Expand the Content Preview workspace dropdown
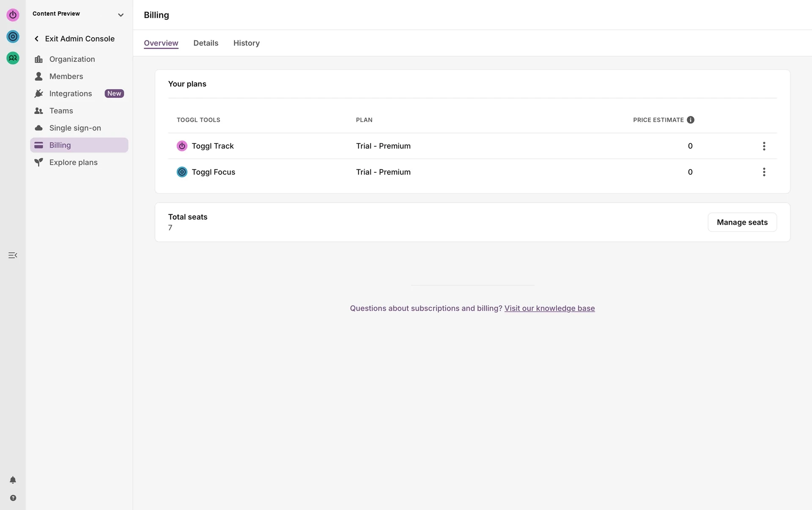Viewport: 812px width, 510px height. point(121,15)
